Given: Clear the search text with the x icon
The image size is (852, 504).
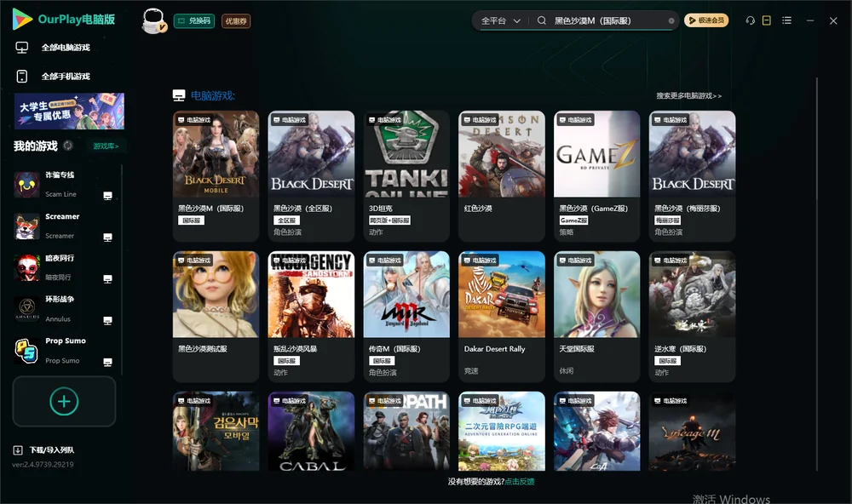Looking at the screenshot, I should pyautogui.click(x=671, y=21).
